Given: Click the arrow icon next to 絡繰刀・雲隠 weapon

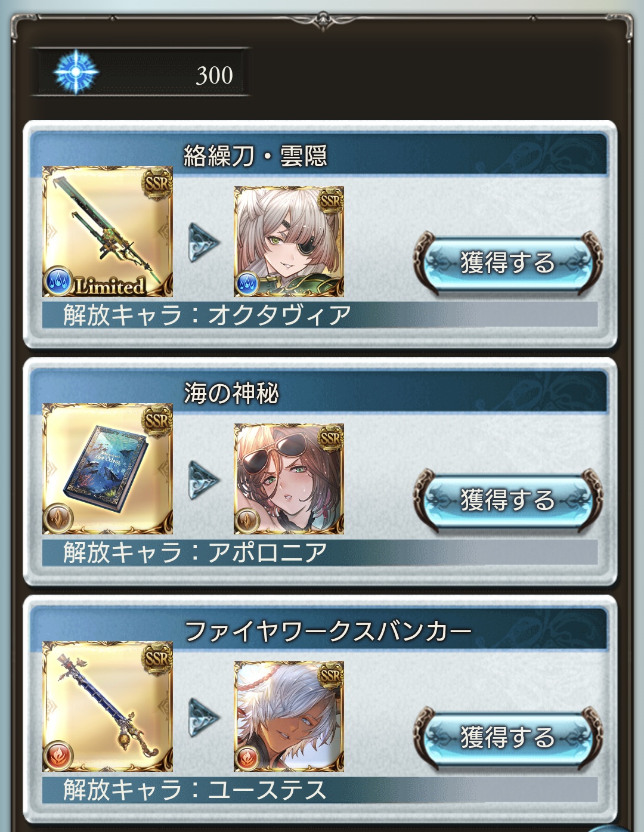Looking at the screenshot, I should pos(205,242).
